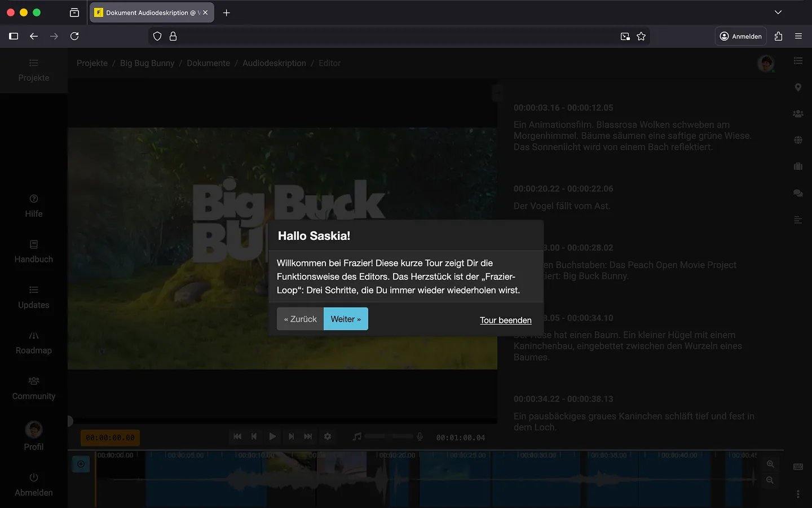Open the player settings gear icon
The image size is (812, 508).
tap(328, 436)
